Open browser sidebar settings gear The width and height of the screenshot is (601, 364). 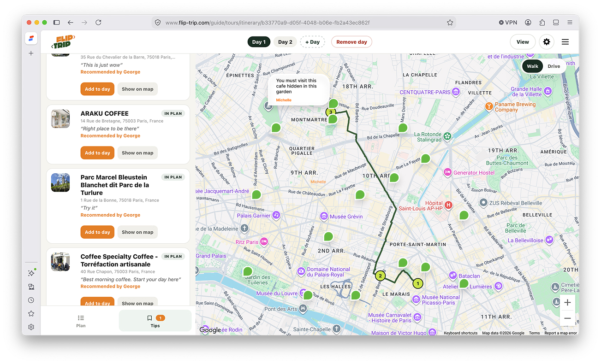click(31, 327)
